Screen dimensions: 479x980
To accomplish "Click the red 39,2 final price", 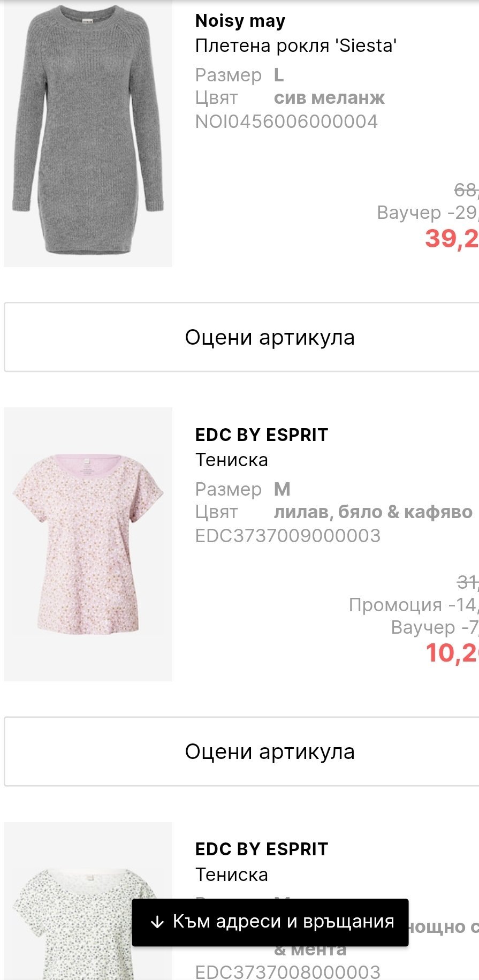I will coord(451,239).
